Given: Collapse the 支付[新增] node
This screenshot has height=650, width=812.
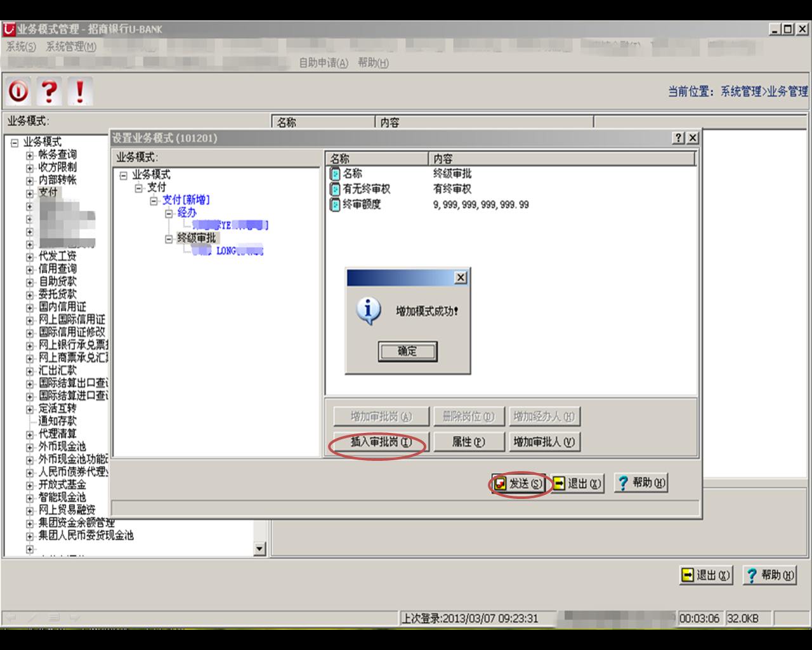Looking at the screenshot, I should coord(154,201).
